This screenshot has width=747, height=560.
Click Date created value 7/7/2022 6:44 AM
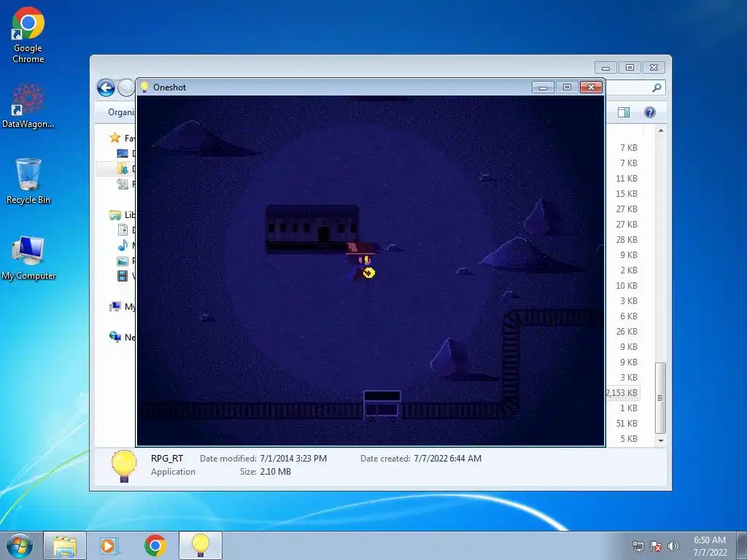(x=447, y=459)
